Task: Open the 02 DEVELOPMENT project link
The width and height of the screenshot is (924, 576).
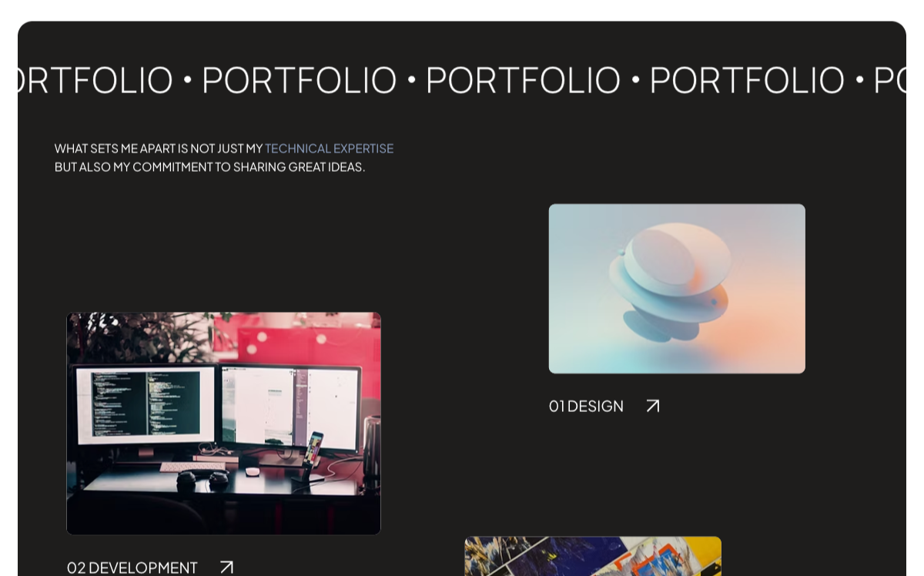Action: click(x=132, y=568)
